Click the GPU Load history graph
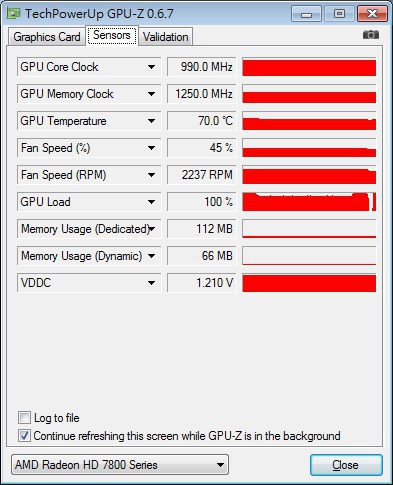Viewport: 393px width, 485px height. pyautogui.click(x=309, y=202)
